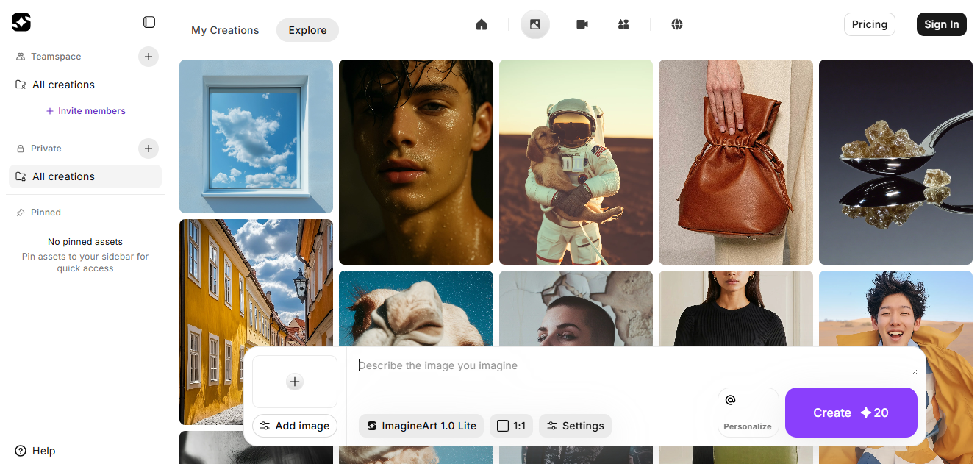Click the globe community icon

coord(677,24)
